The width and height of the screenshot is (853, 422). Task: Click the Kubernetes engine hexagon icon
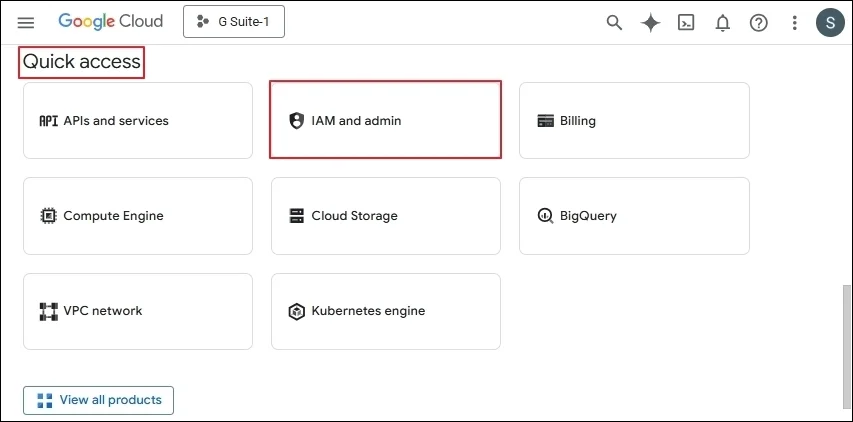pyautogui.click(x=296, y=312)
